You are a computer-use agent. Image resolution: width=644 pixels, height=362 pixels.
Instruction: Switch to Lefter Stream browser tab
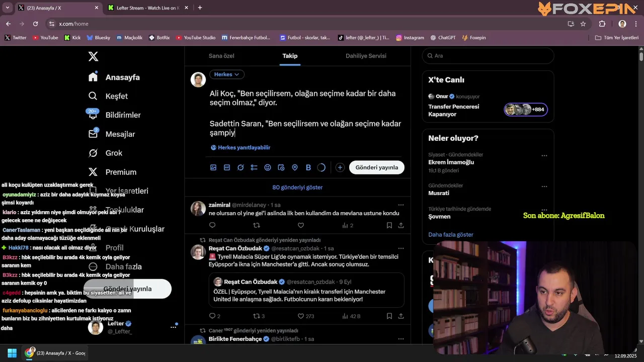147,8
